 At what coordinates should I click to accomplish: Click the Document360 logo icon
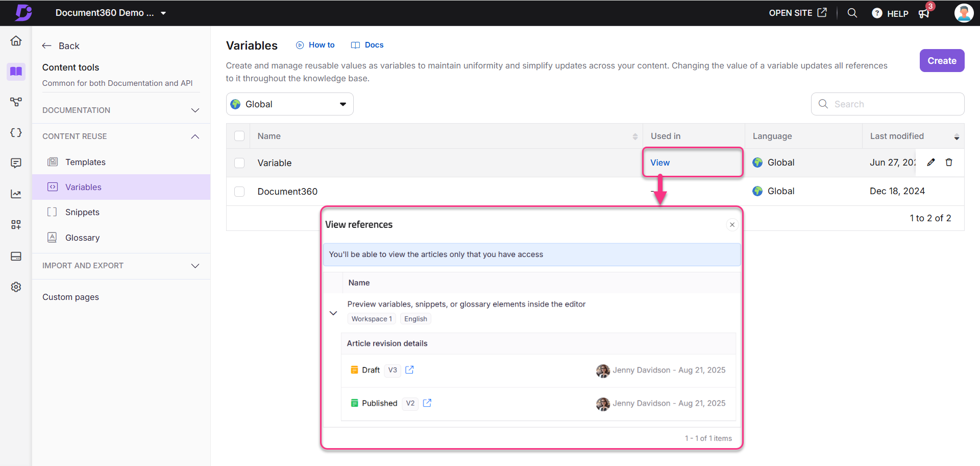23,12
